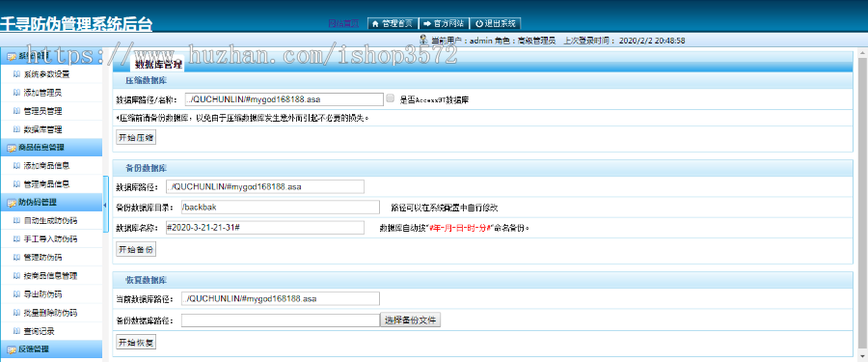Focus the 备份数据库目录 field with /backbak
868x362 pixels.
280,208
